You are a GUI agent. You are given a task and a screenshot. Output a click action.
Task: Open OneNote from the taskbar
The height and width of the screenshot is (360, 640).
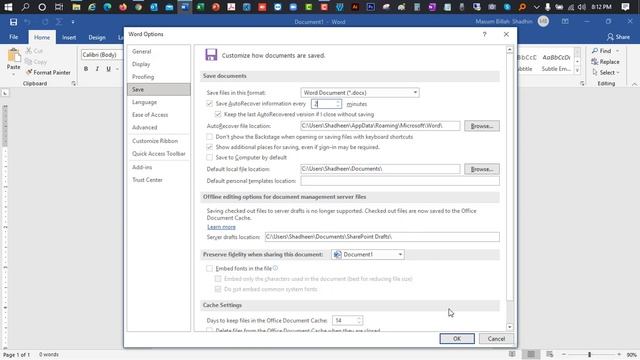(x=432, y=7)
